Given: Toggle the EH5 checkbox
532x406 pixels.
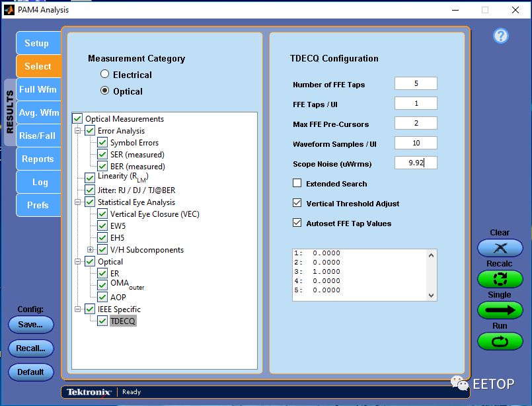Looking at the screenshot, I should (x=102, y=237).
